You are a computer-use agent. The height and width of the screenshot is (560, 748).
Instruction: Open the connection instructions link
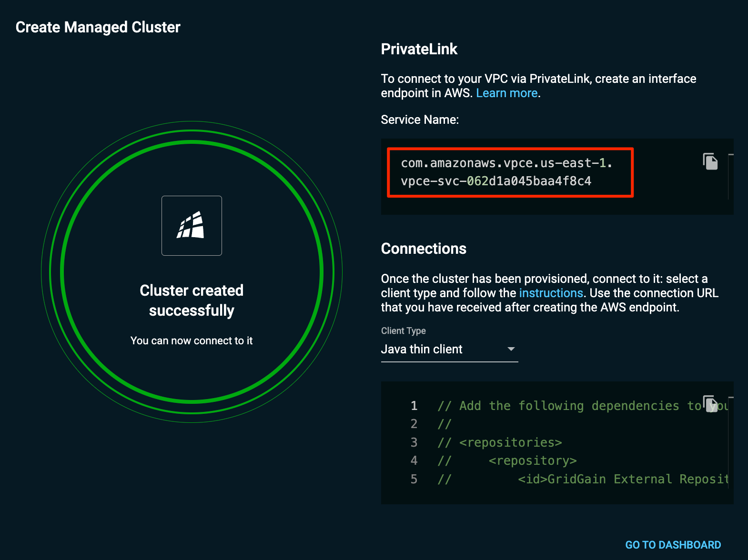[x=551, y=293]
